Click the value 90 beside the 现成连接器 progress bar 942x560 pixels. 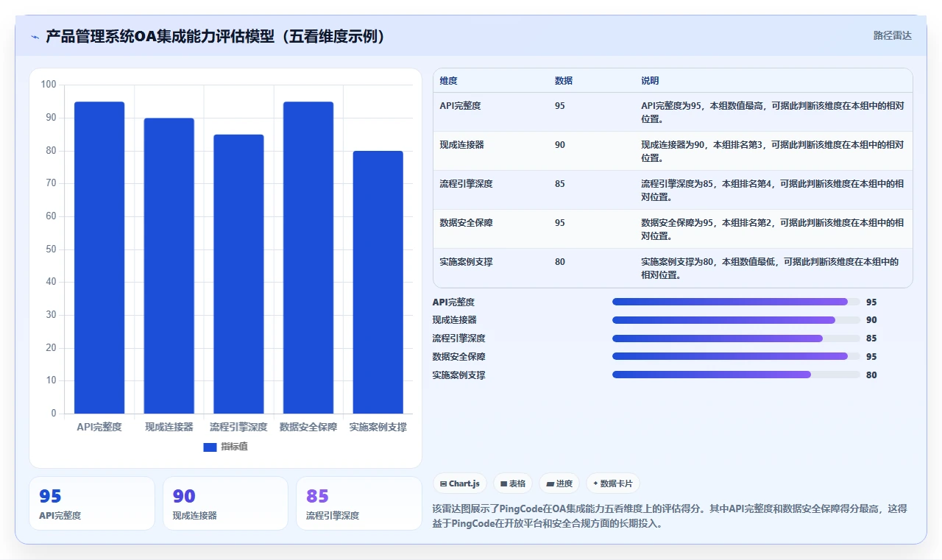[871, 320]
